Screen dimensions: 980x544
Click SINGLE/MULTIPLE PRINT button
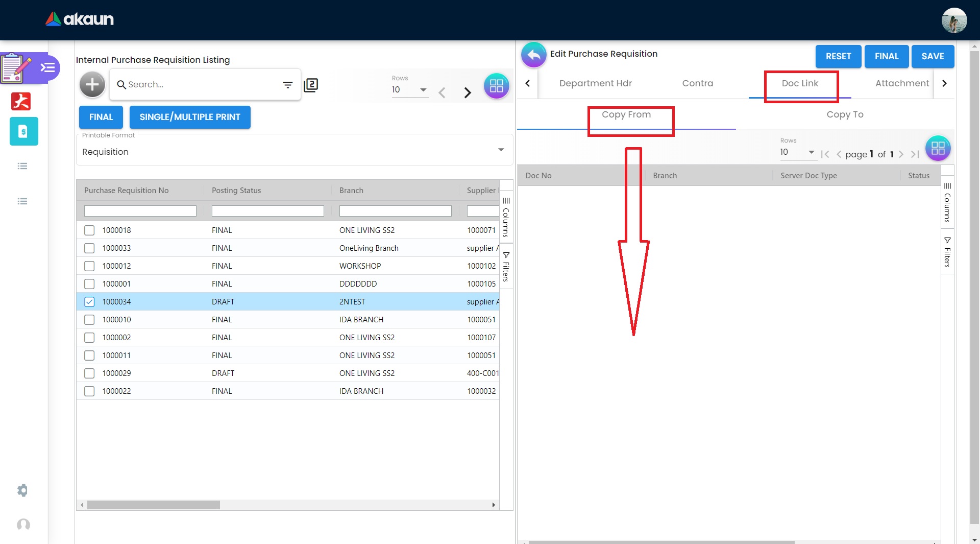click(190, 117)
